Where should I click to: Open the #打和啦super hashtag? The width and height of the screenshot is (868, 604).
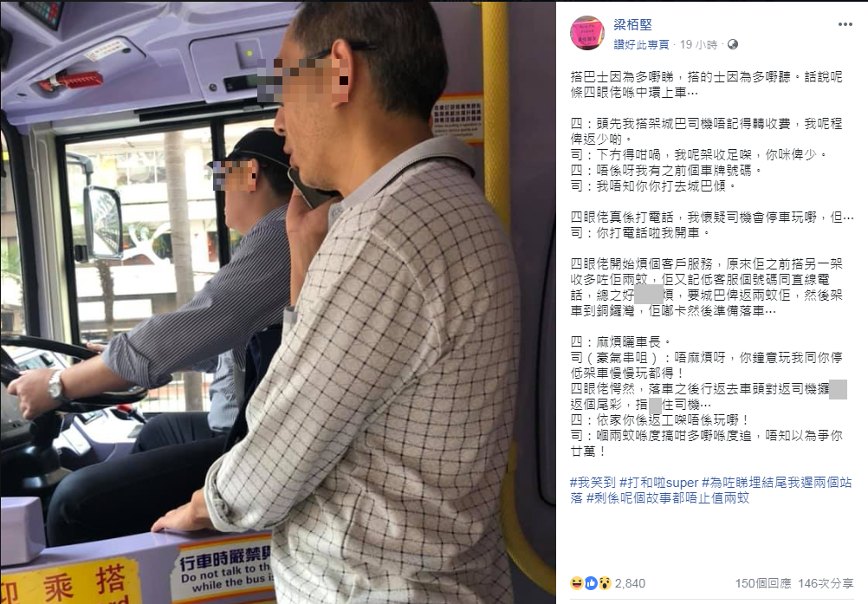(x=658, y=482)
